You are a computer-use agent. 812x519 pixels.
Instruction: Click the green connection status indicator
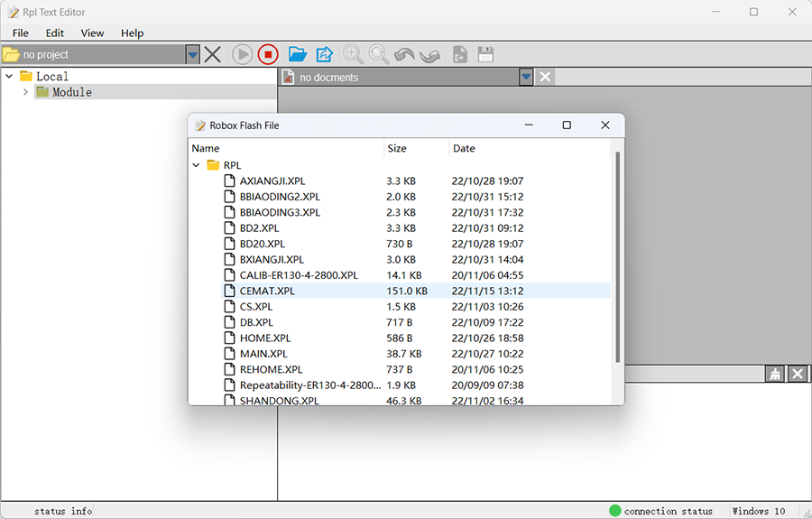point(615,511)
